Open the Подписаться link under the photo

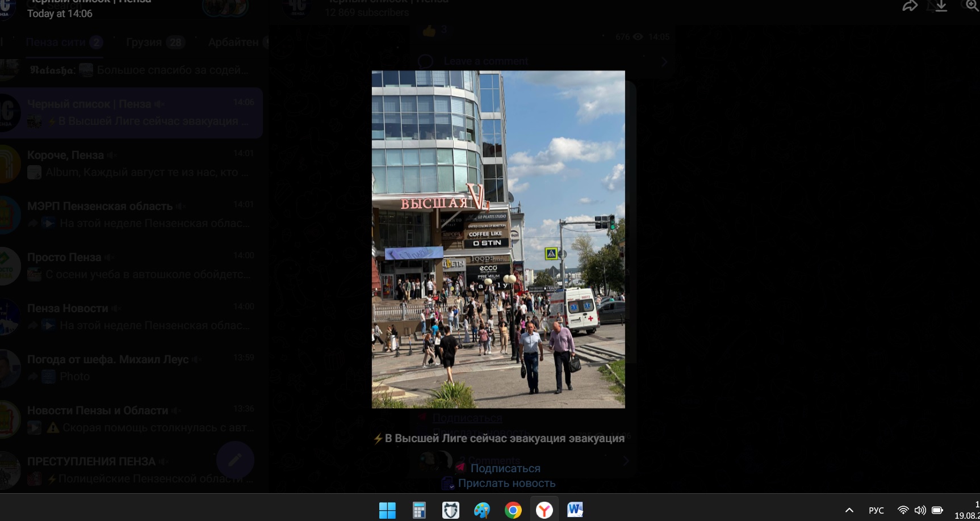click(x=505, y=468)
